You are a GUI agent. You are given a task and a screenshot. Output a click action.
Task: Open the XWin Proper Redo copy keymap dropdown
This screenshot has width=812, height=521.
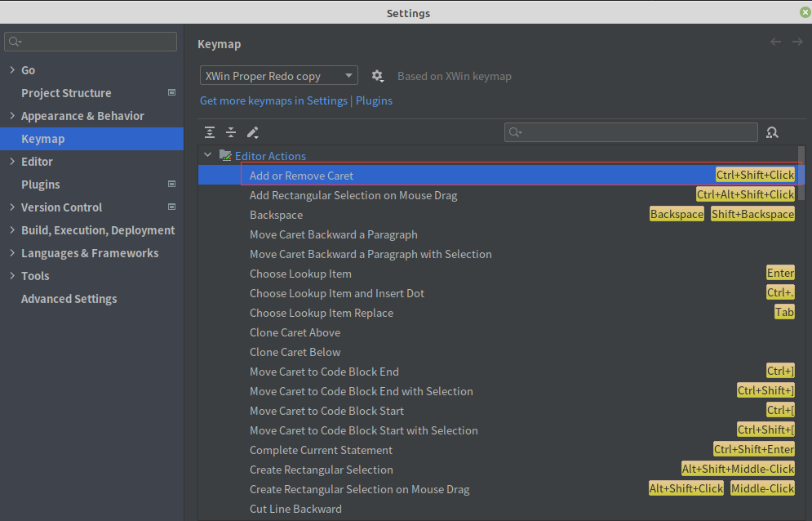pyautogui.click(x=278, y=76)
